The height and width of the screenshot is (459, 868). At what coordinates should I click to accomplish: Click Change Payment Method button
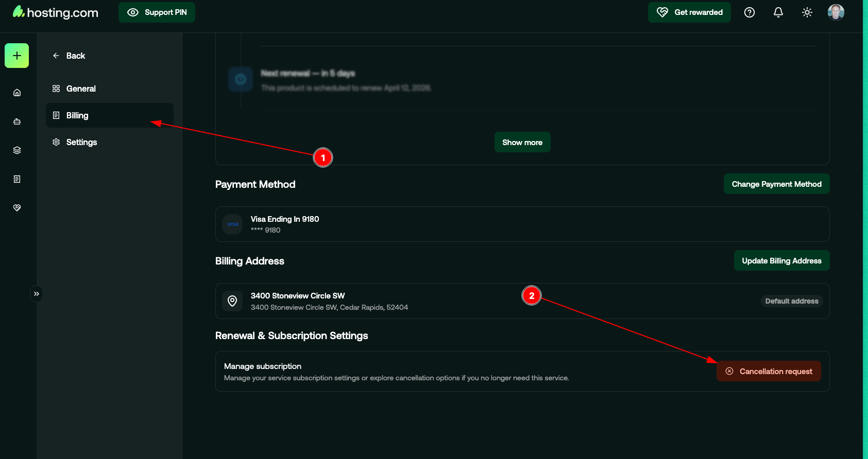click(776, 184)
